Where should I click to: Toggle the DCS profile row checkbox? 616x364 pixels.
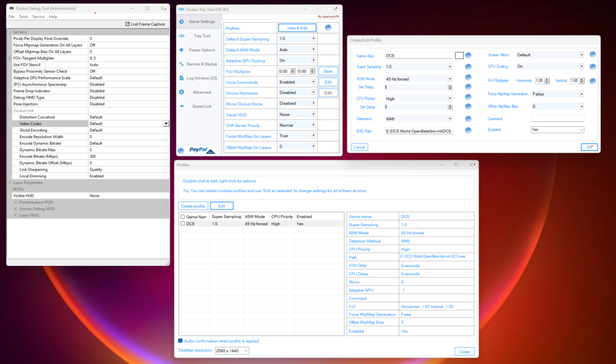click(183, 224)
